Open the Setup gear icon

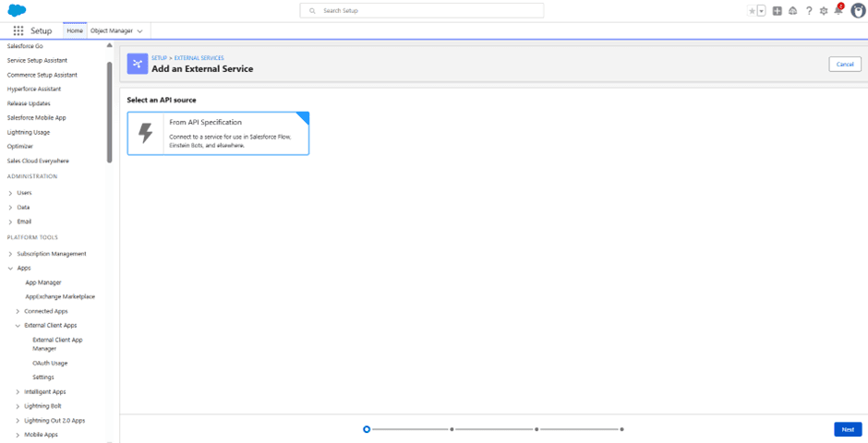824,10
